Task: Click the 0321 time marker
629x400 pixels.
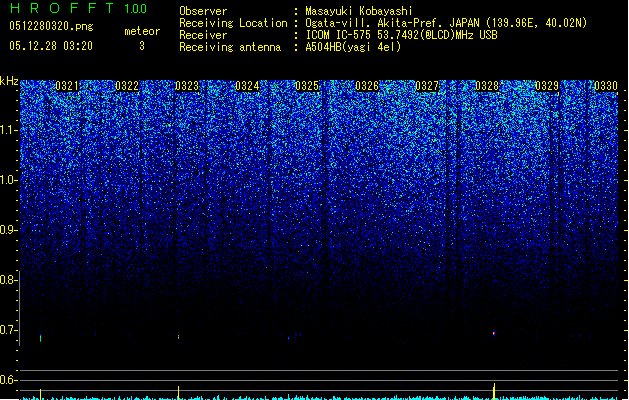Action: pos(67,86)
